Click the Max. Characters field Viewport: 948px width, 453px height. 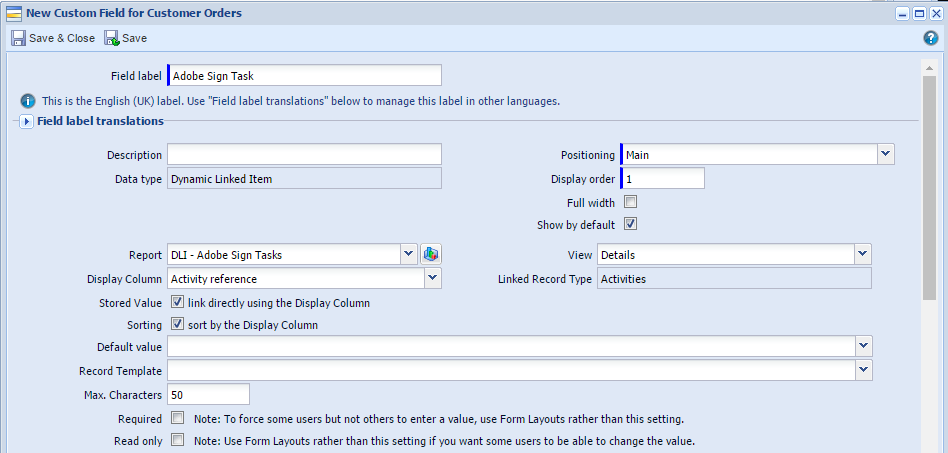(209, 395)
